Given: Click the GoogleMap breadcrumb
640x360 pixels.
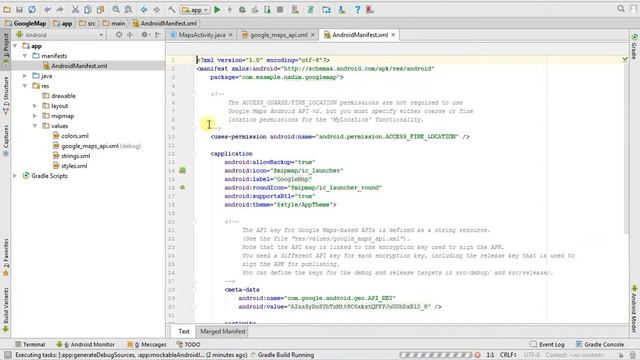Looking at the screenshot, I should tap(26, 23).
